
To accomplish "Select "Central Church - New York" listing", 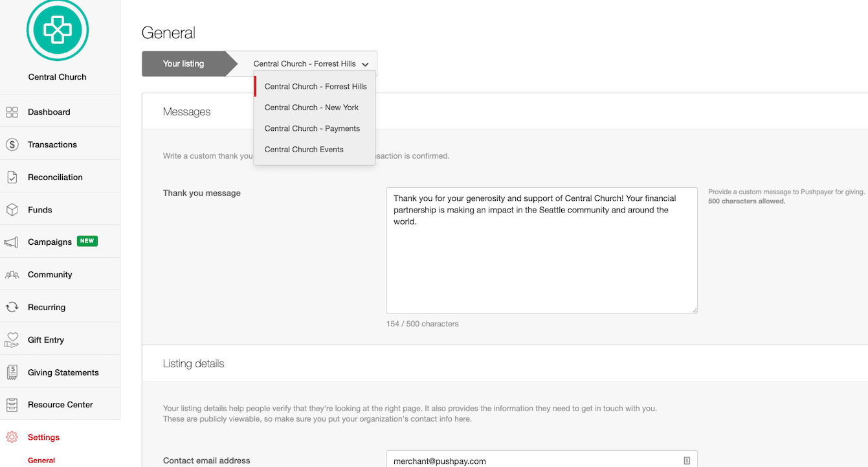I will pyautogui.click(x=311, y=107).
